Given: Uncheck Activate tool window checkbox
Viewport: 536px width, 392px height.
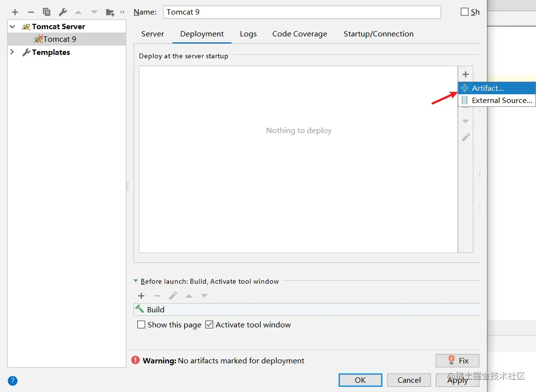Looking at the screenshot, I should pos(209,324).
